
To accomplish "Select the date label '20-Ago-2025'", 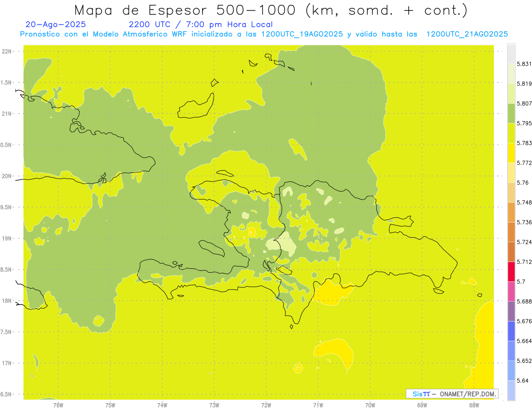I will 56,24.
